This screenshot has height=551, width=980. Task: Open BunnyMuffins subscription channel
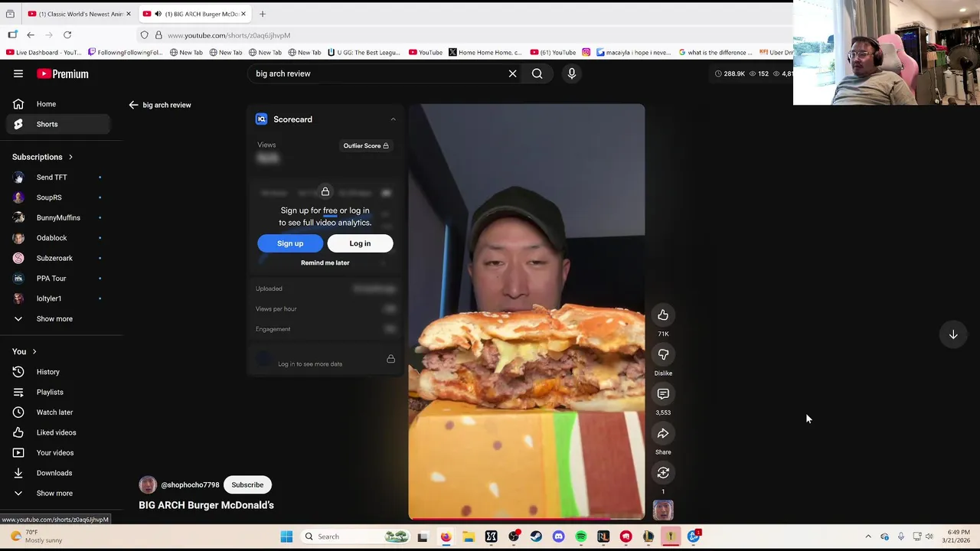pyautogui.click(x=58, y=218)
